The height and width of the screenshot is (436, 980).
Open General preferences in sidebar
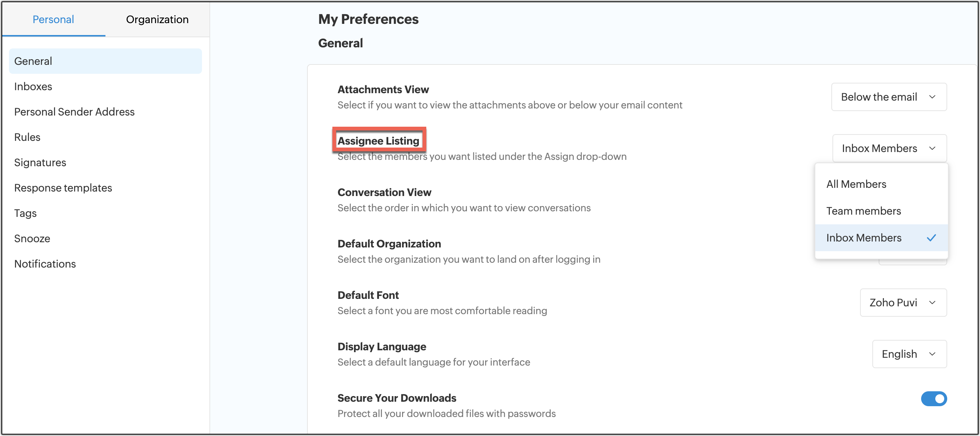pyautogui.click(x=33, y=61)
